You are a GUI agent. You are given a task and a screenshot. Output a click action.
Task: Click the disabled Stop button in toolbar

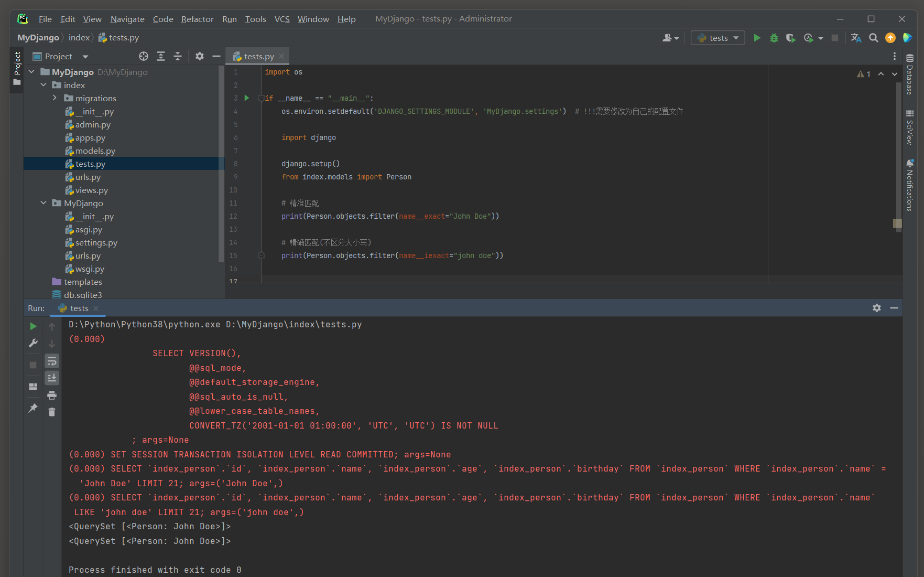pyautogui.click(x=835, y=38)
